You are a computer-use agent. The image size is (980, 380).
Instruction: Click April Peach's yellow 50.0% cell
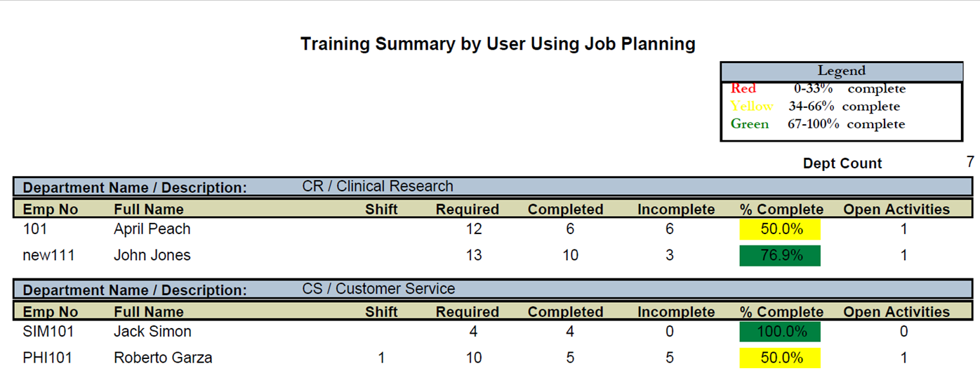pyautogui.click(x=780, y=229)
